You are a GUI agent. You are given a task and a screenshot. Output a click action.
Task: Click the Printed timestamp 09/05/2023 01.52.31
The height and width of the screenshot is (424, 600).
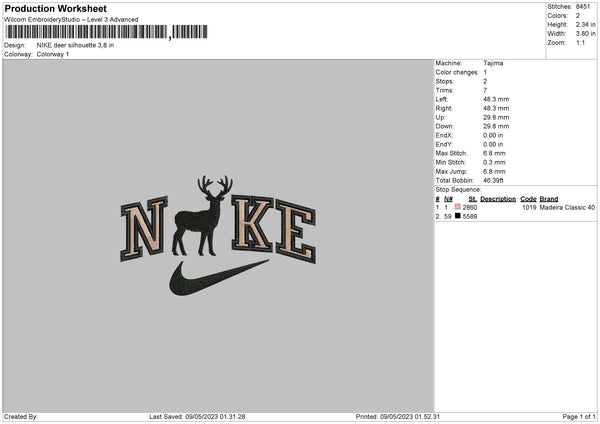point(410,417)
